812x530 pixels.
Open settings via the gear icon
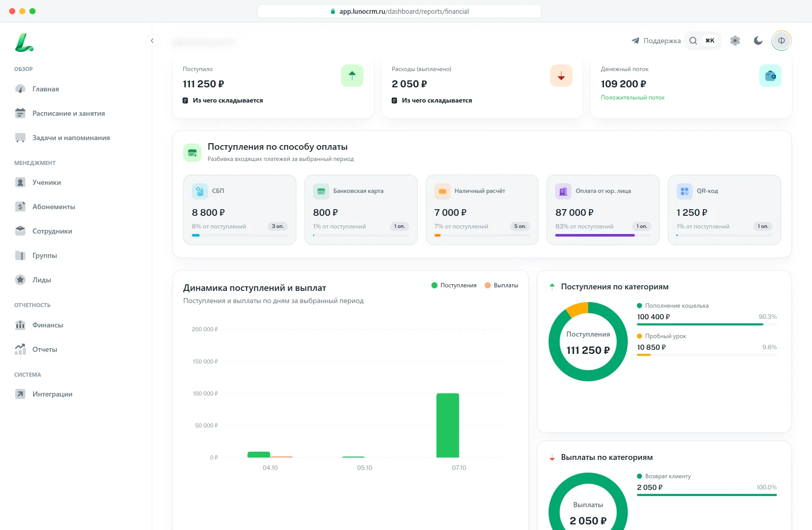coord(735,41)
